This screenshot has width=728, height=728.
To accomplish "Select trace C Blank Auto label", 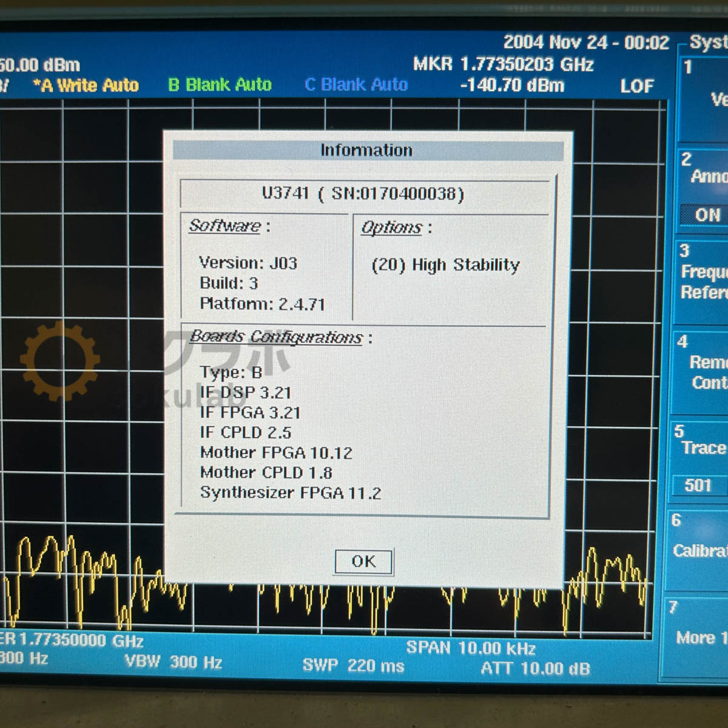I will point(356,85).
